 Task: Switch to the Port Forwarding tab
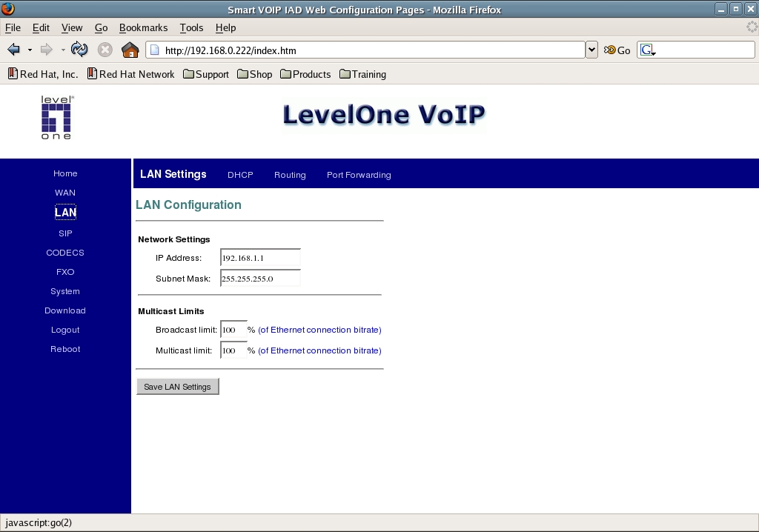(359, 175)
